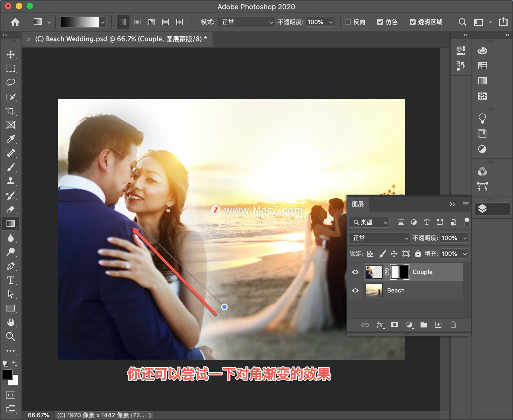Uncheck the 仿色 dither checkbox

[x=380, y=22]
